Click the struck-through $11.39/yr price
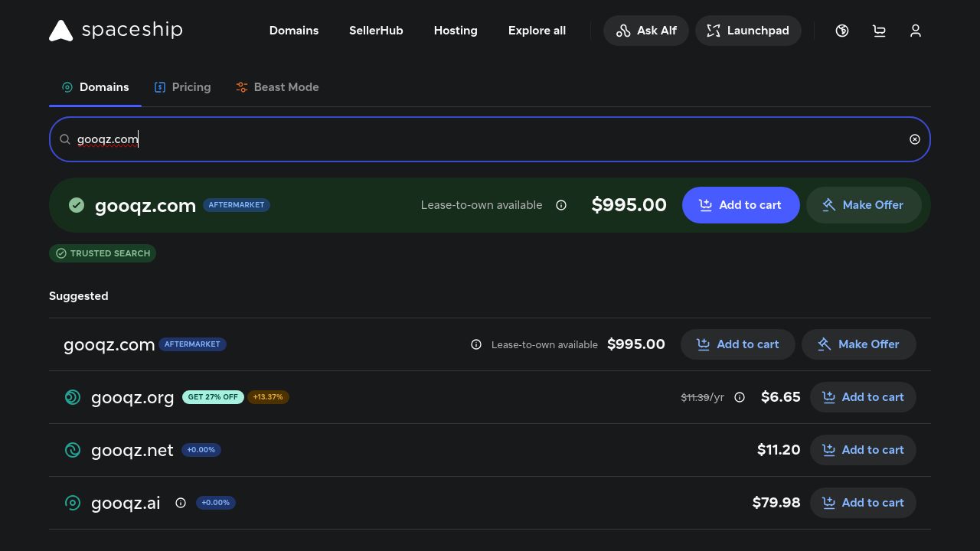 702,397
